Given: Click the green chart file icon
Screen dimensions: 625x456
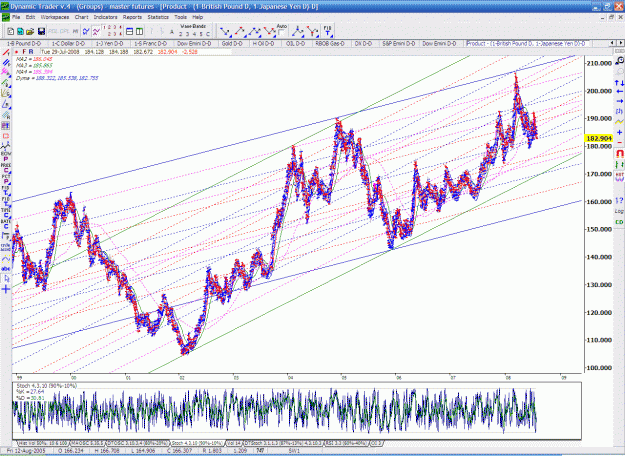Looking at the screenshot, I should (x=20, y=31).
